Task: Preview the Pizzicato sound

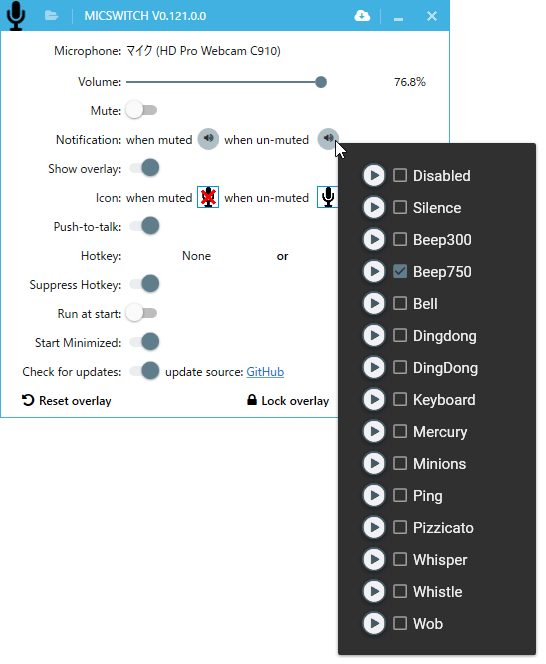Action: click(x=374, y=527)
